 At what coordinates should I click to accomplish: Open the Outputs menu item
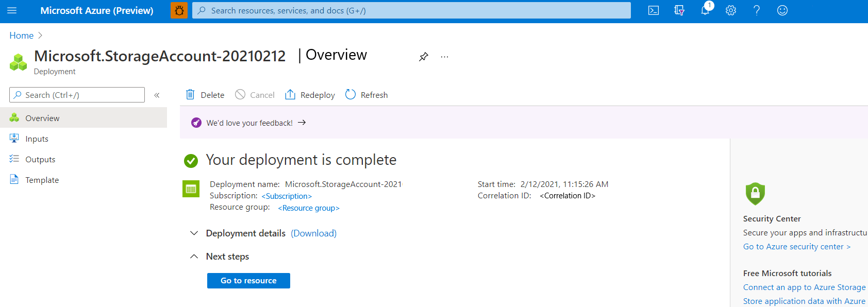84,159
